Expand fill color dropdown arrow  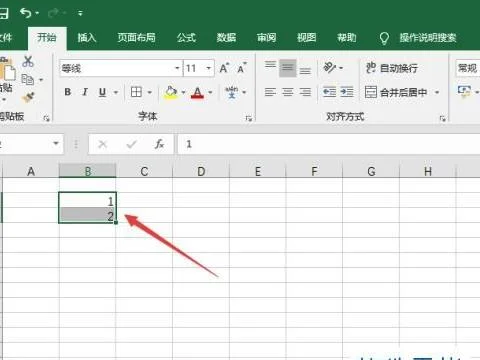[183, 92]
